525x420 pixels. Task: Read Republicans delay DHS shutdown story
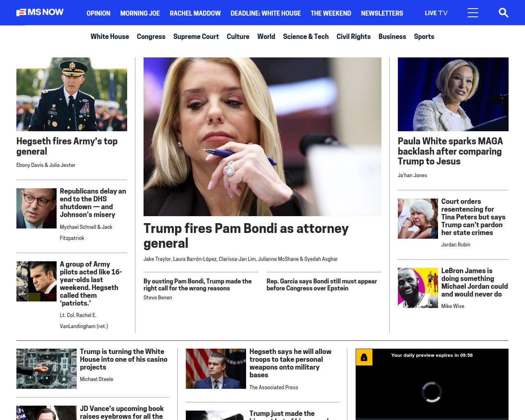click(93, 203)
